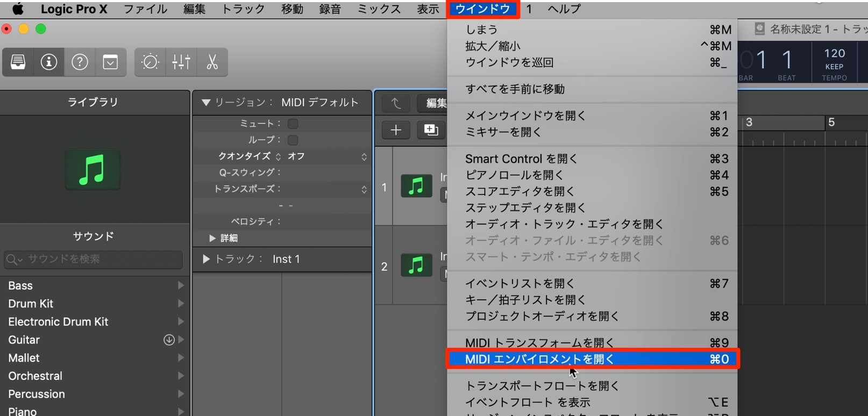The width and height of the screenshot is (868, 416).
Task: Click the ライブラリ panel header
Action: click(x=95, y=103)
